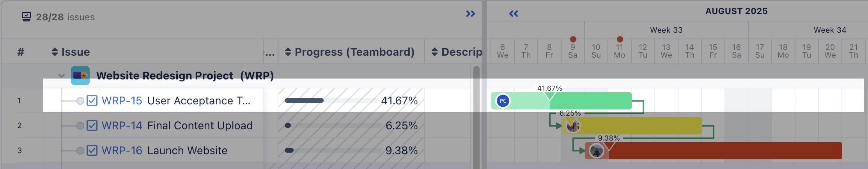Click the PC assignee avatar on WRP-15 bar
The width and height of the screenshot is (868, 169).
click(503, 101)
